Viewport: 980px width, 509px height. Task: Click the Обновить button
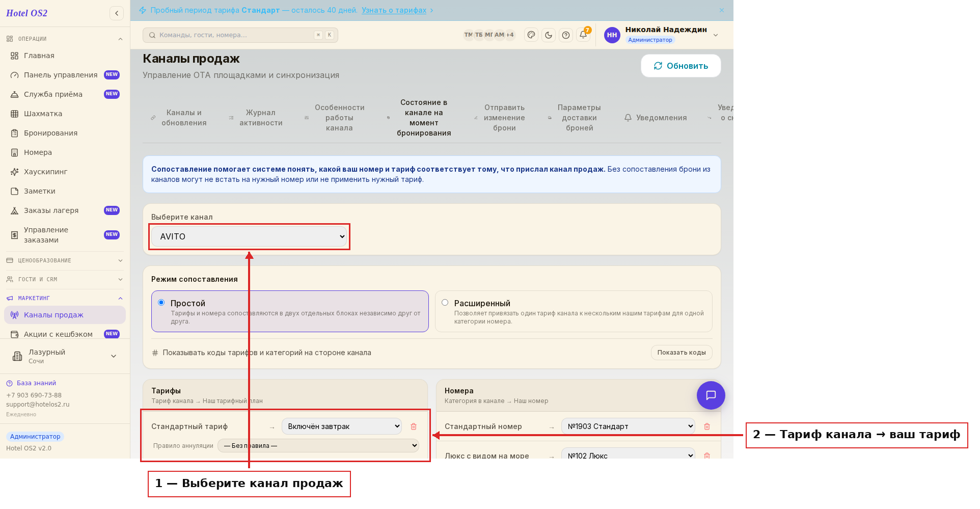coord(681,66)
